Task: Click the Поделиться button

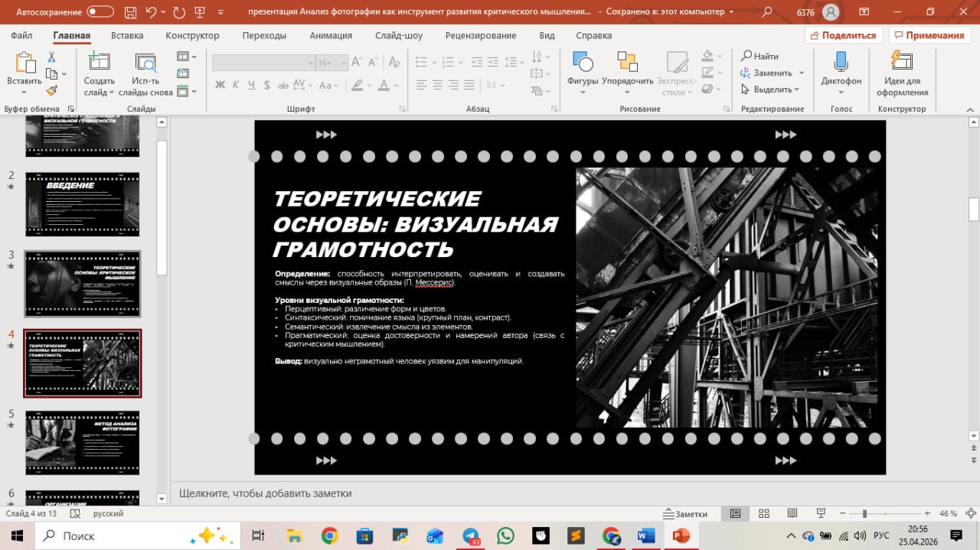Action: tap(844, 35)
